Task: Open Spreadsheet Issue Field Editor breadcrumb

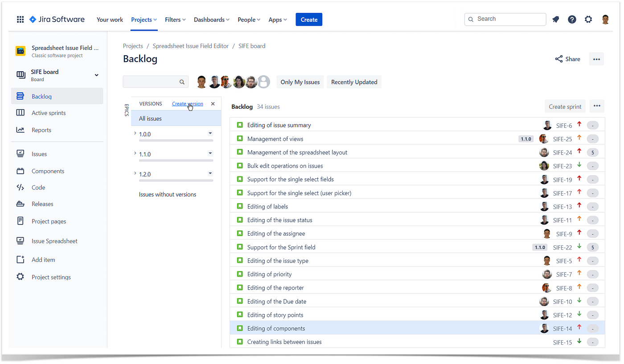Action: tap(191, 46)
